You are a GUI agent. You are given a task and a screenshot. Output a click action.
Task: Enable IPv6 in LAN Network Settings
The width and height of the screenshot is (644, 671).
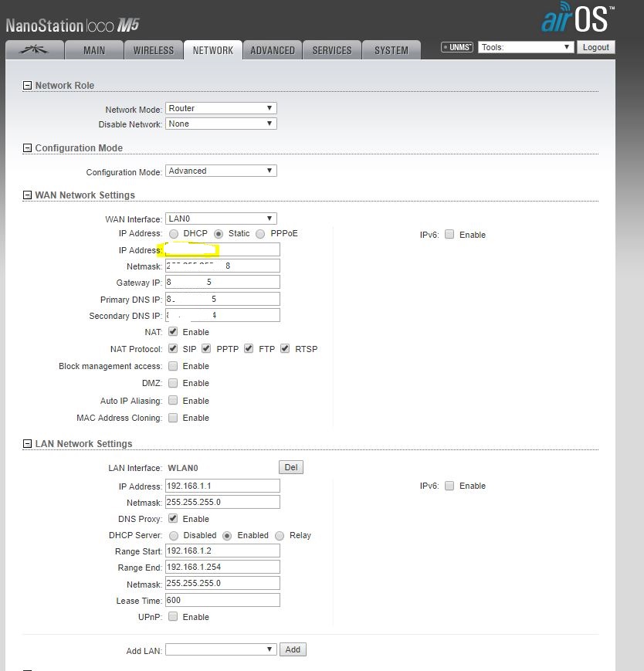click(449, 486)
